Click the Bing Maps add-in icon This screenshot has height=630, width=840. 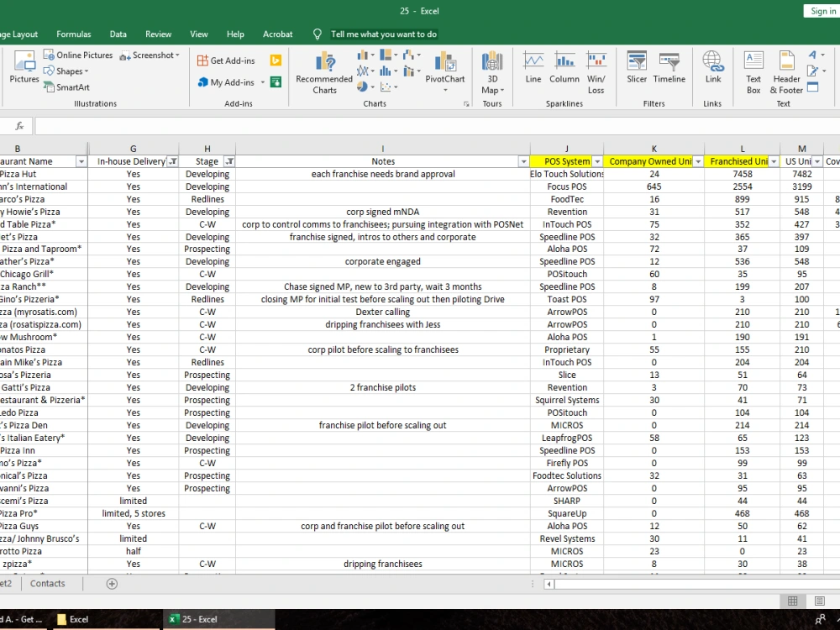point(276,60)
